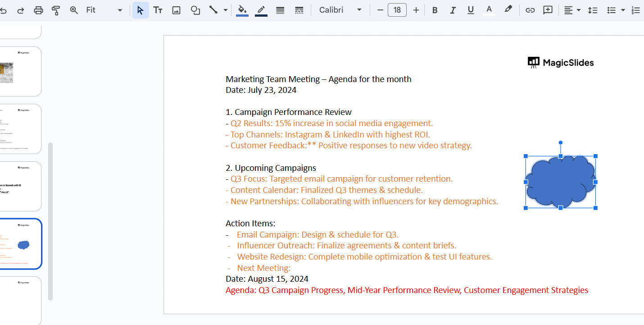The height and width of the screenshot is (325, 644).
Task: Click the print icon
Action: coord(39,10)
